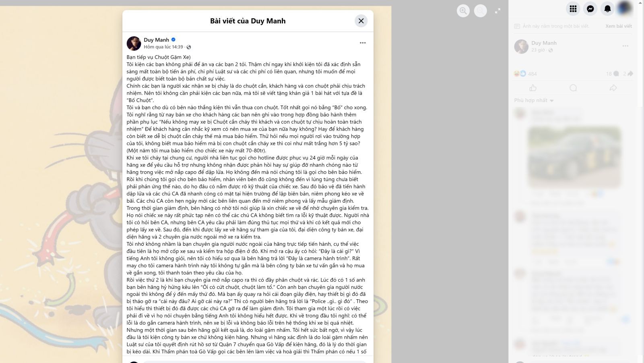Click the share arrow button
This screenshot has height=363, width=644.
coord(613,88)
